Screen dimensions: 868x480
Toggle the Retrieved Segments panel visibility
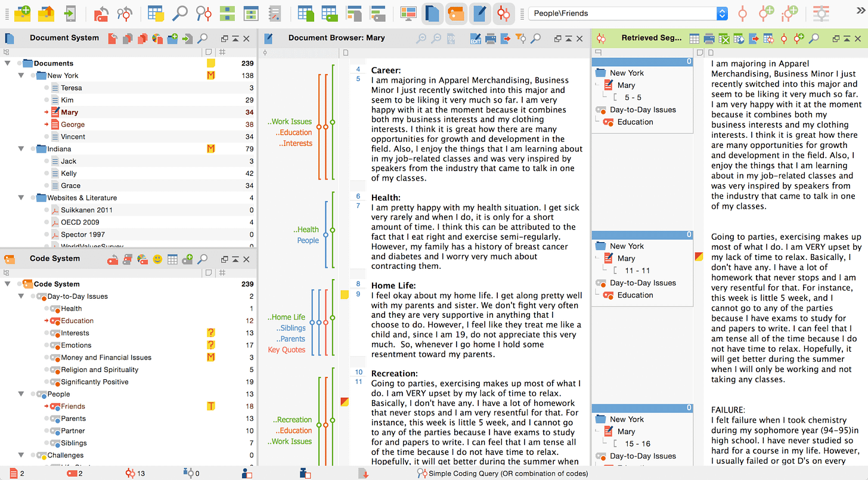pos(504,13)
